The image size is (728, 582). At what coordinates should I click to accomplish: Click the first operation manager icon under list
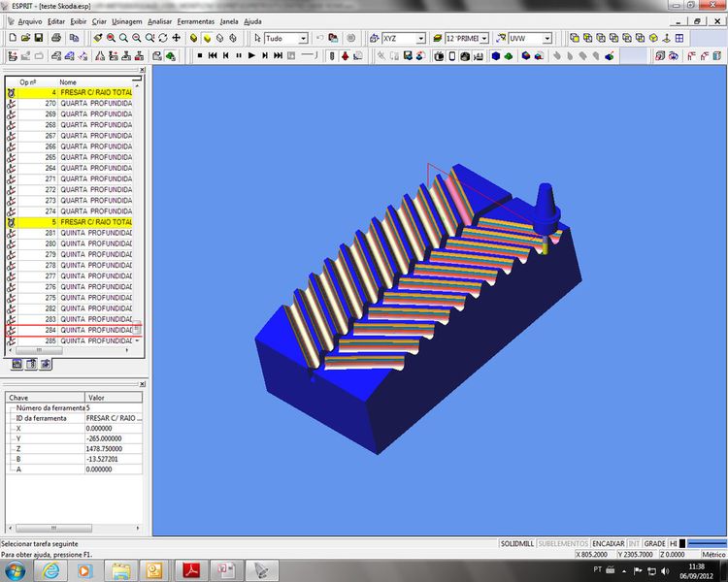click(17, 364)
